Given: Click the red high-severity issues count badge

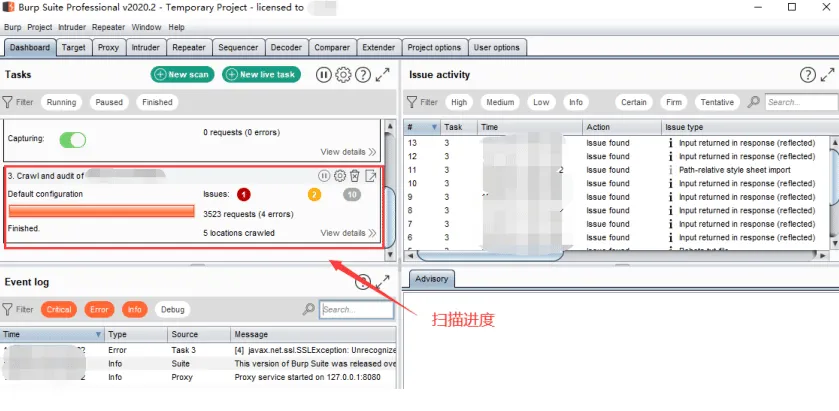Looking at the screenshot, I should [x=243, y=194].
